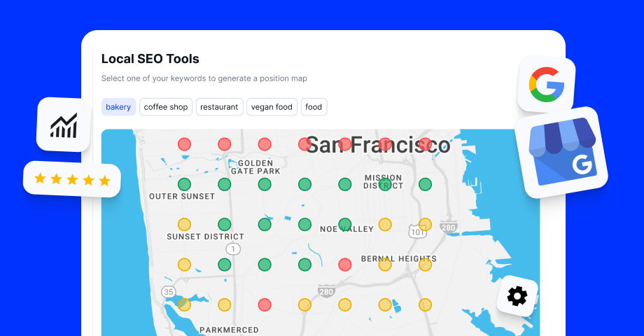The height and width of the screenshot is (336, 644).
Task: Switch to the food keyword chip
Action: point(314,107)
